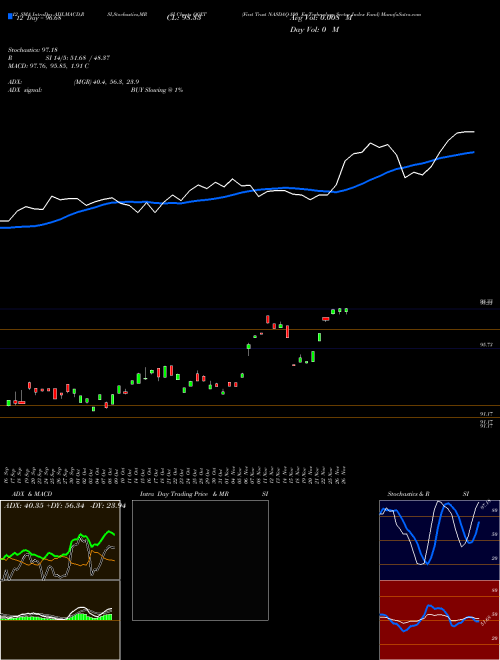The width and height of the screenshot is (500, 660).
Task: Click the ADX chart with green +DY line
Action: click(60, 540)
